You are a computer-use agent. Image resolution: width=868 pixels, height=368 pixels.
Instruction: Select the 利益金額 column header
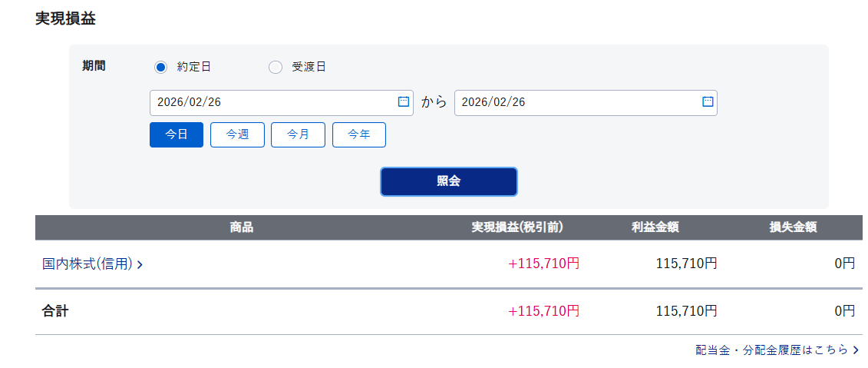tap(655, 227)
